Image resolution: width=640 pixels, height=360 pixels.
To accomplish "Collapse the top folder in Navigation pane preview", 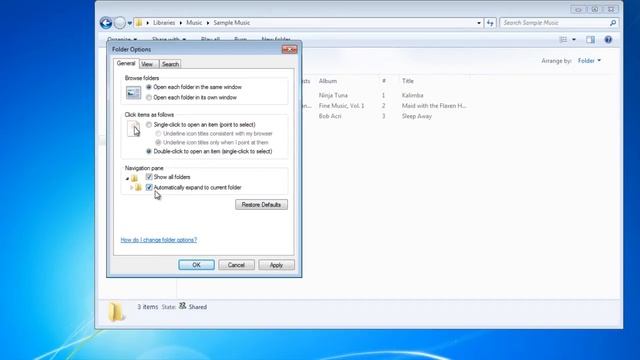I will (x=127, y=178).
